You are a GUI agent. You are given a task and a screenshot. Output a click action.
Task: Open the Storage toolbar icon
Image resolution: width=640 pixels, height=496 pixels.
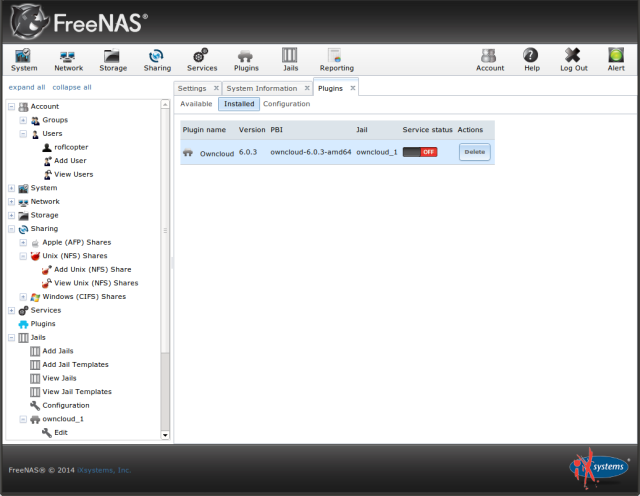[113, 60]
